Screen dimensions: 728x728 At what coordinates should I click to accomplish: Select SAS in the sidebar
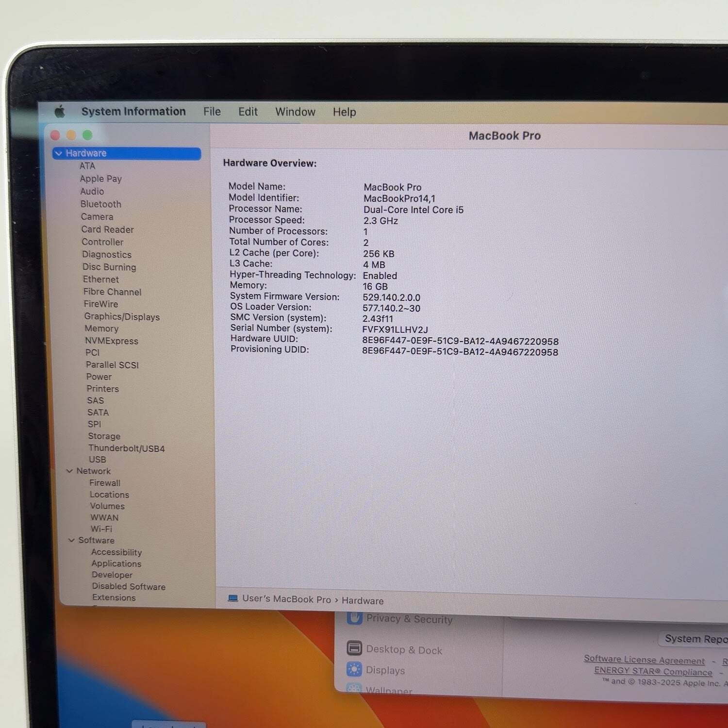[96, 400]
